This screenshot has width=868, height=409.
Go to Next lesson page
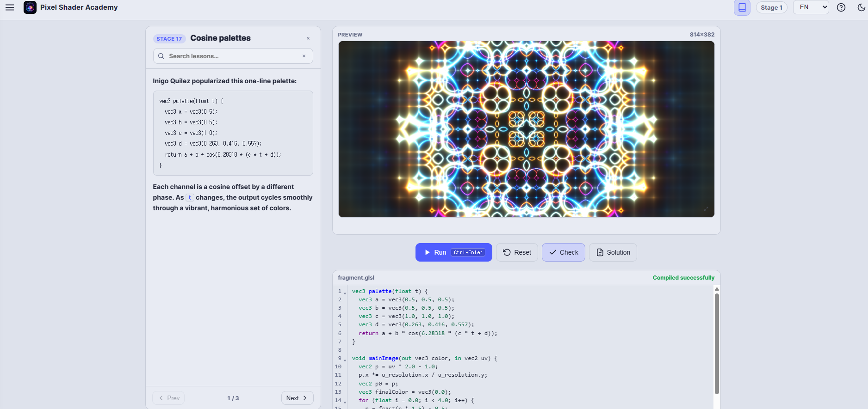[x=297, y=398]
